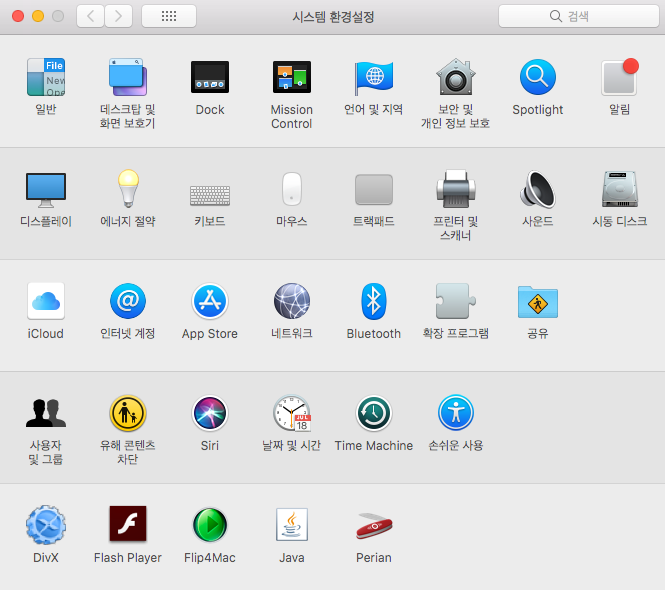Focus the 검색 search field

[x=579, y=16]
